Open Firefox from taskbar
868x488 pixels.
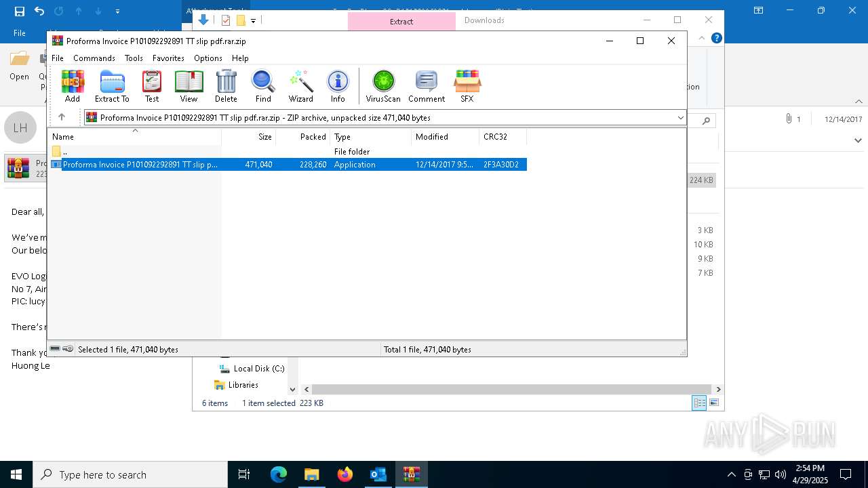coord(344,474)
